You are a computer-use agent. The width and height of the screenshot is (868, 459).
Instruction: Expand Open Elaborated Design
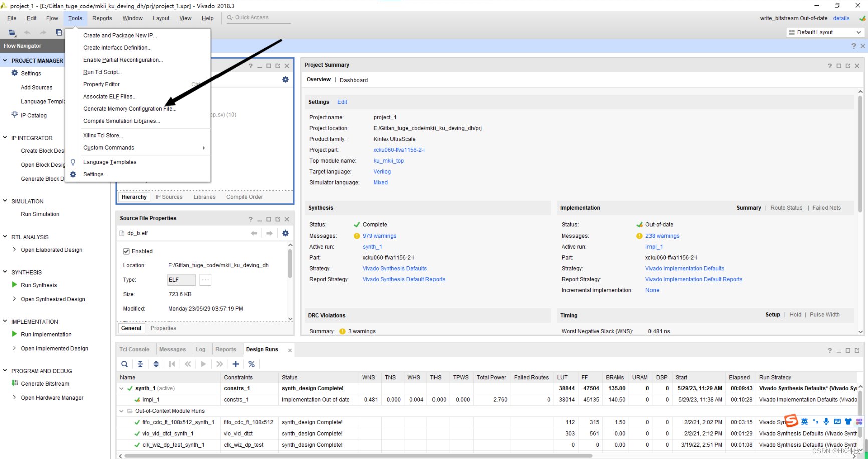pos(14,250)
